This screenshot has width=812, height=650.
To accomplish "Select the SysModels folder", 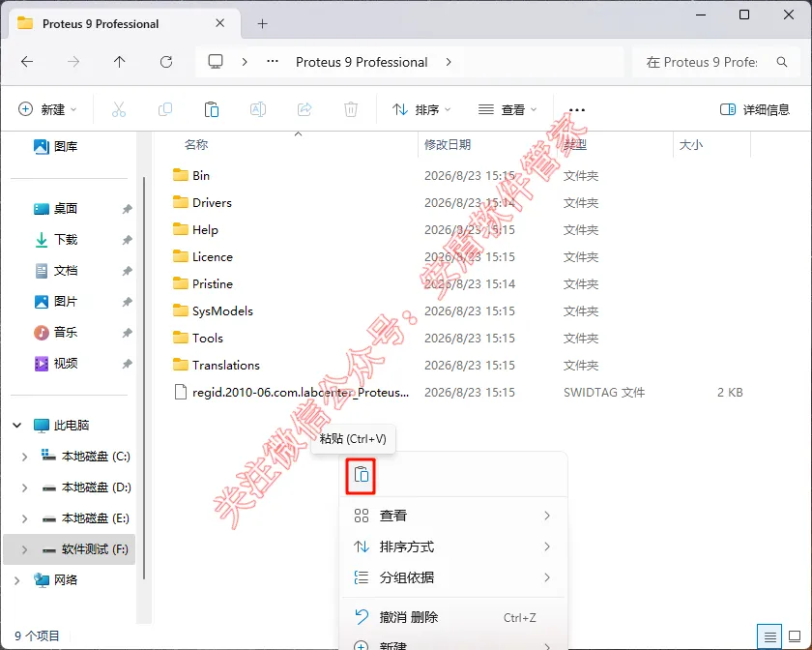I will (x=222, y=311).
